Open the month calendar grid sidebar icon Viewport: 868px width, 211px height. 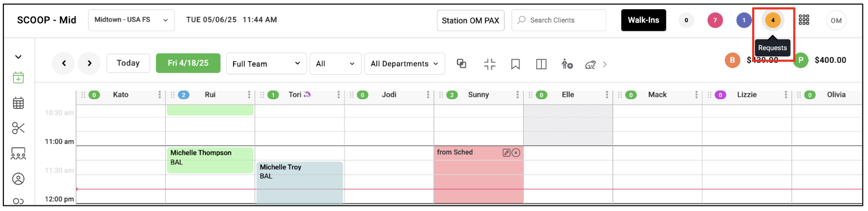pos(18,103)
